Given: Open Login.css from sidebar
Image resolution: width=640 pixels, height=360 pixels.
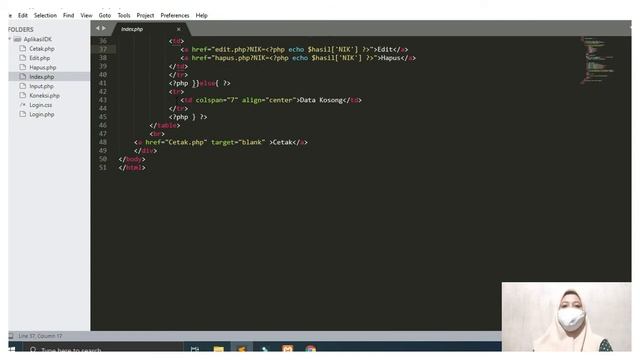Looking at the screenshot, I should click(x=40, y=105).
